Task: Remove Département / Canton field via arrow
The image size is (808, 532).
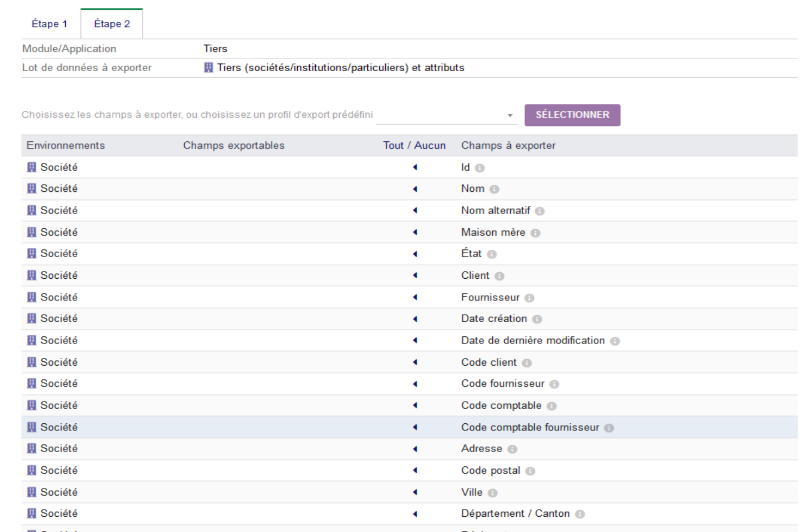Action: pos(415,514)
